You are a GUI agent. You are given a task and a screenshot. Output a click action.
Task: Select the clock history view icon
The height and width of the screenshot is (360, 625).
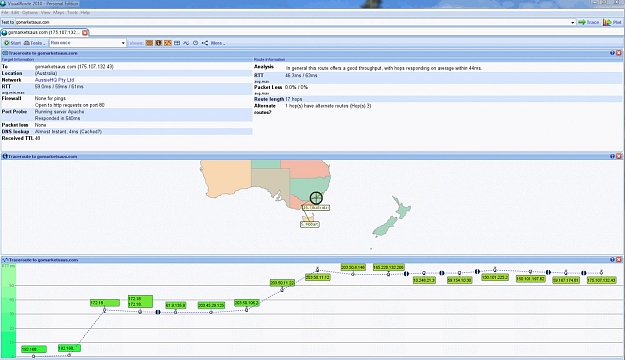click(195, 43)
